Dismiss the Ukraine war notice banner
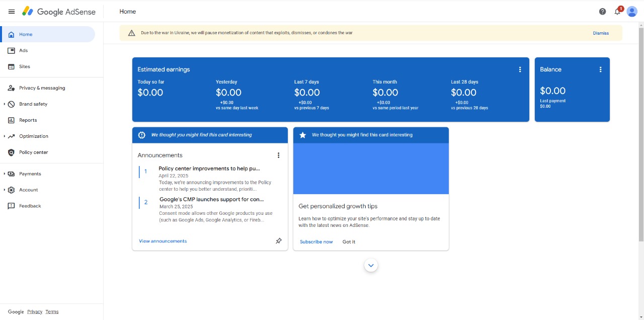Image resolution: width=644 pixels, height=320 pixels. click(601, 33)
